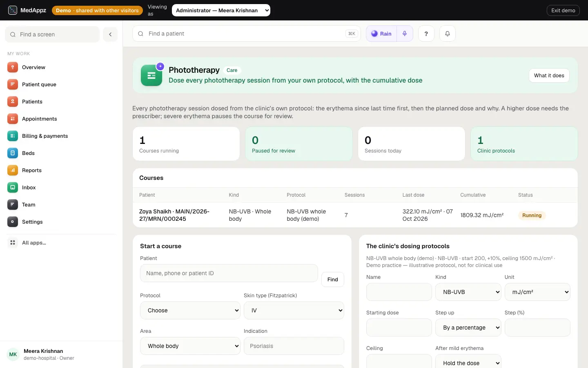Open the Viewing as role dropdown
Viewport: 588px width, 368px height.
point(221,10)
